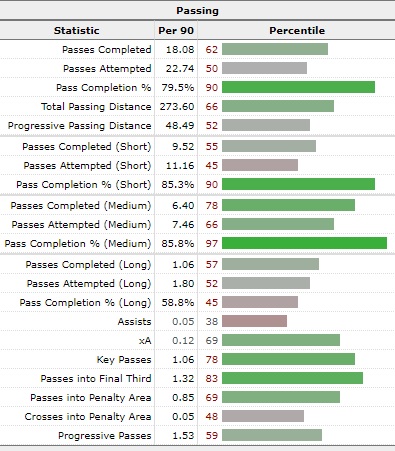The width and height of the screenshot is (395, 451).
Task: Click the Pass Completion % (Medium) bar
Action: coord(304,243)
